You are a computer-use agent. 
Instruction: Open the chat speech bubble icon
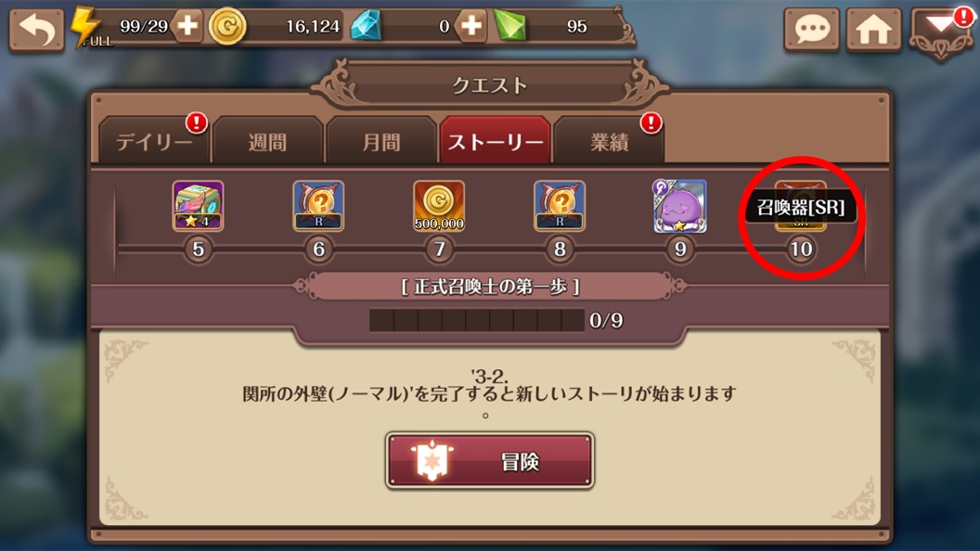[811, 29]
